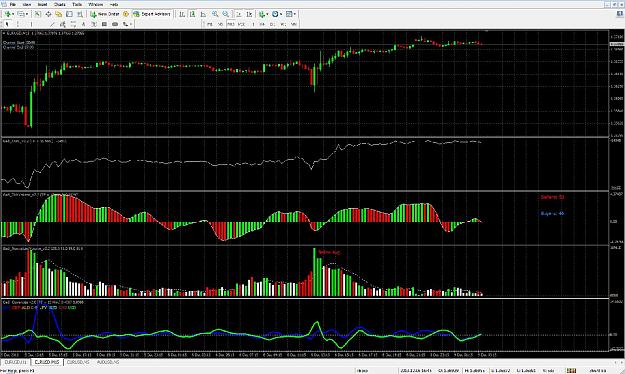This screenshot has height=374, width=625.
Task: Open the File menu
Action: point(12,4)
